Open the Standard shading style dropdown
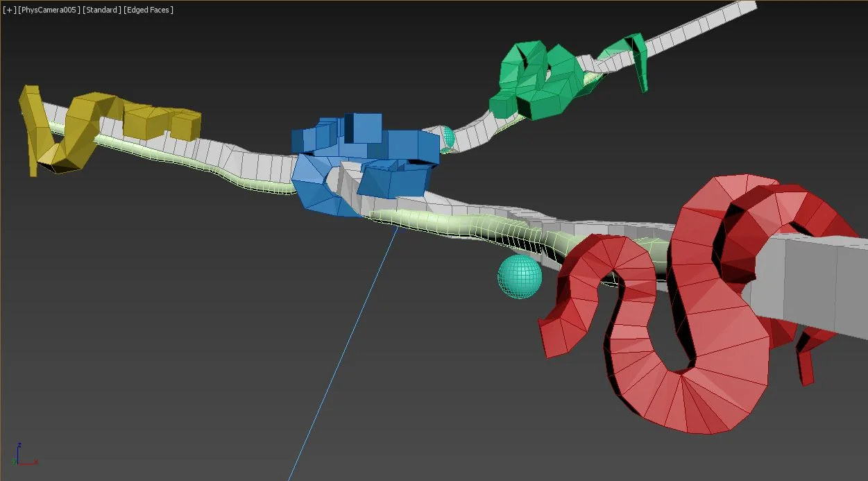Viewport: 868px width, 481px height. (101, 10)
